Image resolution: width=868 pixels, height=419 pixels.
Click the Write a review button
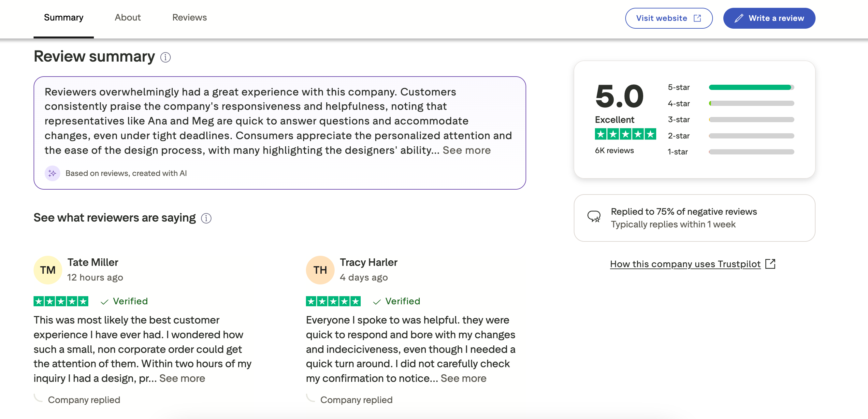click(769, 18)
